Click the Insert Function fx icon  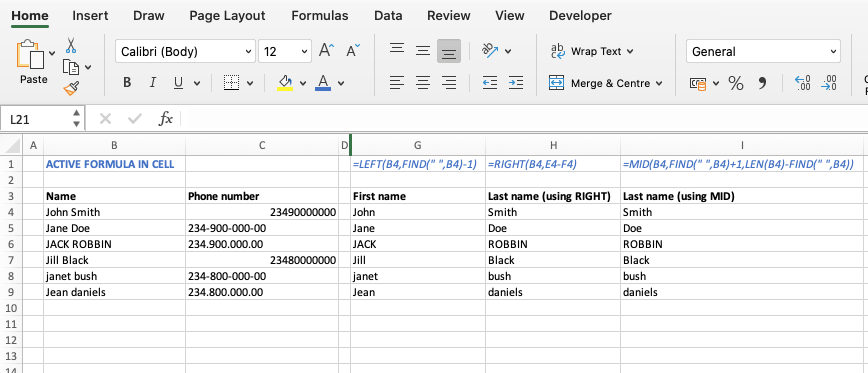coord(166,118)
